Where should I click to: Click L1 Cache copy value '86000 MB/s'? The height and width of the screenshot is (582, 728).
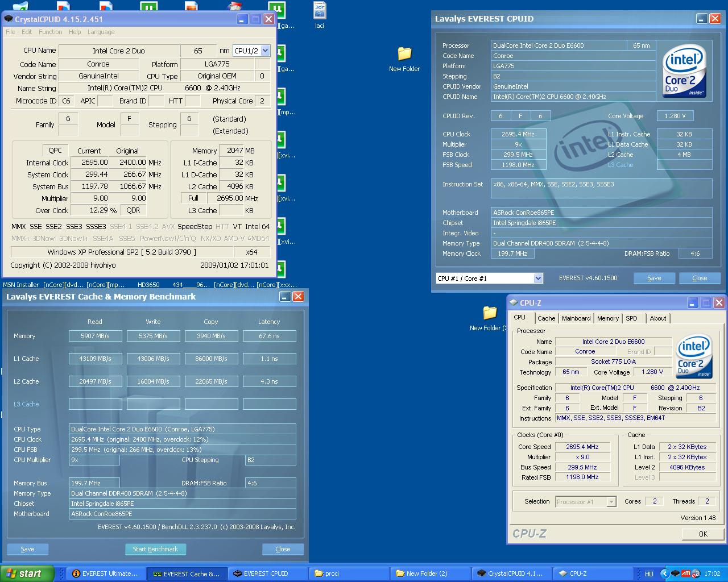[x=211, y=359]
